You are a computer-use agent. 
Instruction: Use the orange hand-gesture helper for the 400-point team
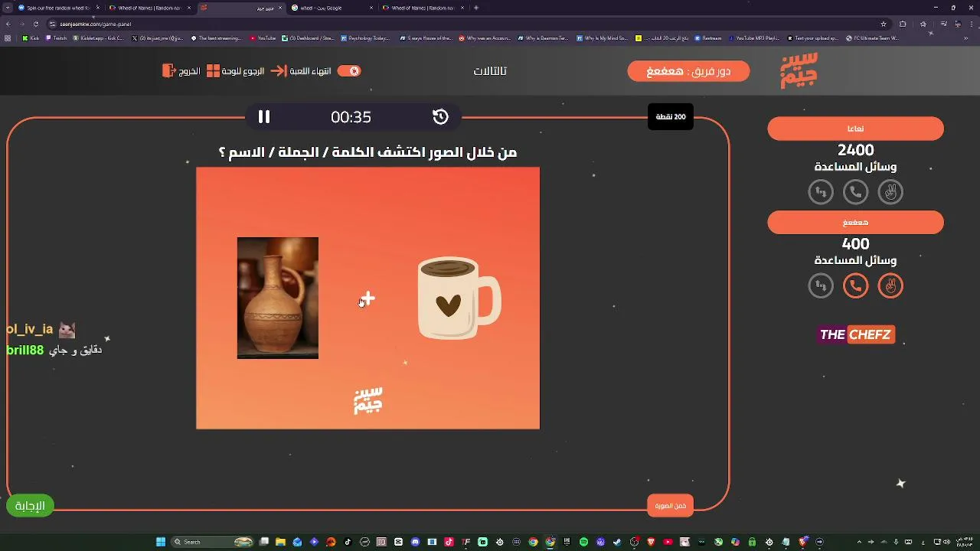[890, 285]
